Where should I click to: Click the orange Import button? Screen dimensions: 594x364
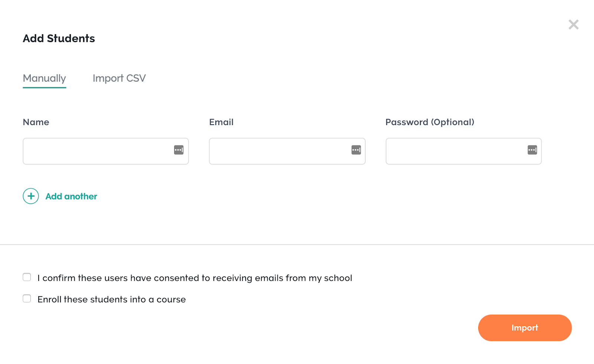(525, 328)
